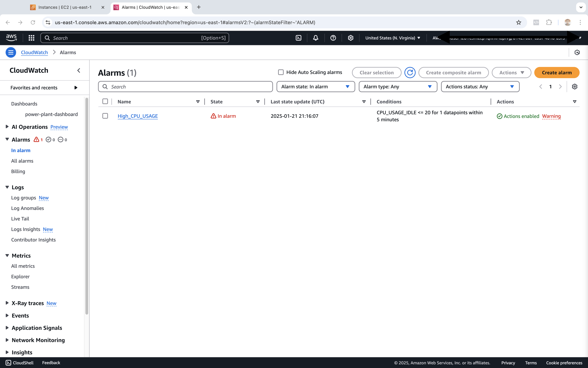Open Alarm state: In alarm dropdown
The height and width of the screenshot is (368, 588).
(x=316, y=87)
